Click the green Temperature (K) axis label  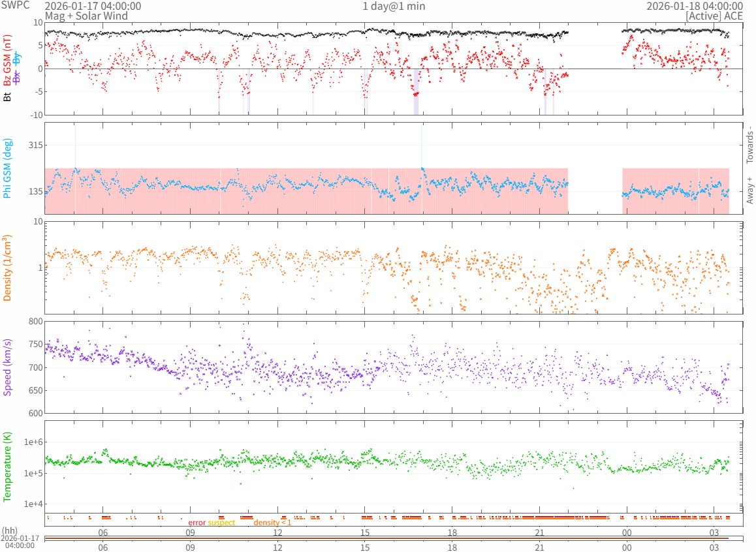[x=8, y=467]
